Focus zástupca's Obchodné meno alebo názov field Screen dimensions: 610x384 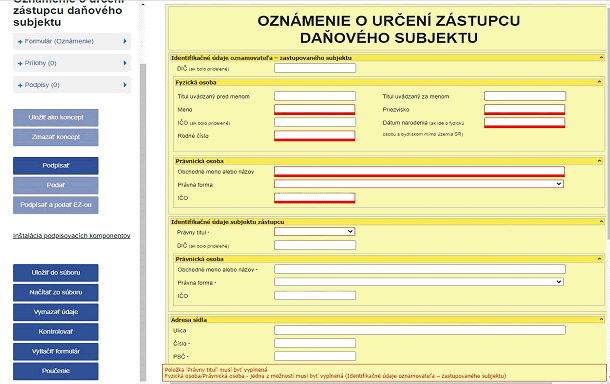click(420, 269)
